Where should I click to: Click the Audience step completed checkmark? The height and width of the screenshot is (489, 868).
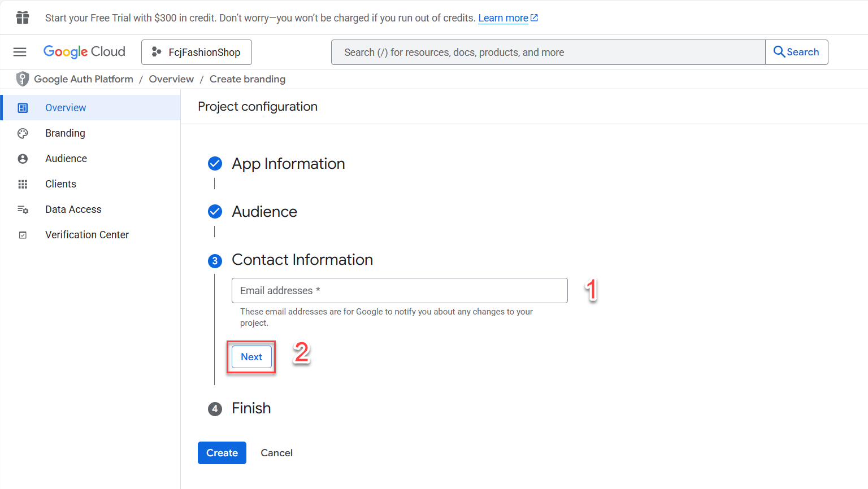point(215,212)
